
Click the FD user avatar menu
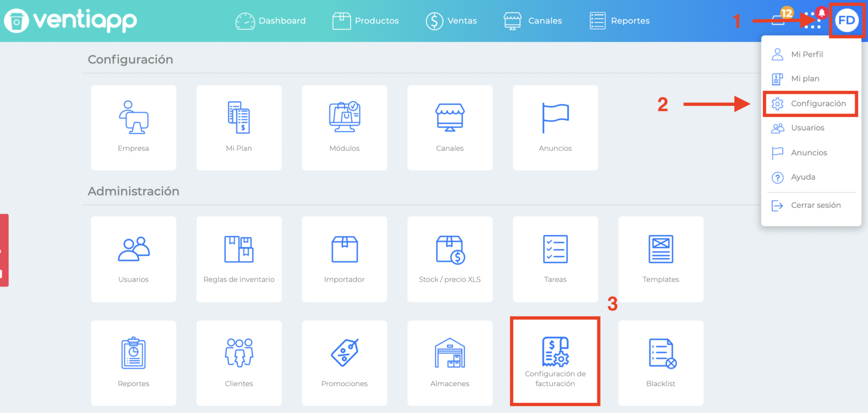847,21
